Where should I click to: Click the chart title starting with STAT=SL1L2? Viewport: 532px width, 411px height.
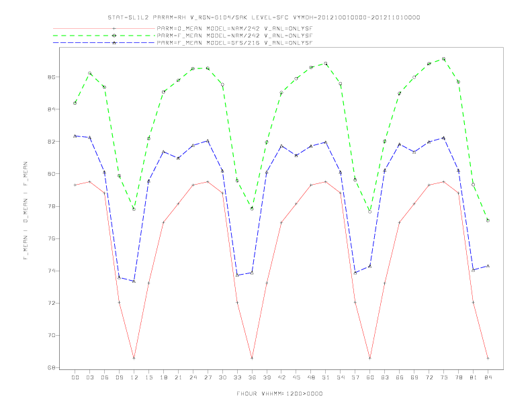(x=263, y=17)
